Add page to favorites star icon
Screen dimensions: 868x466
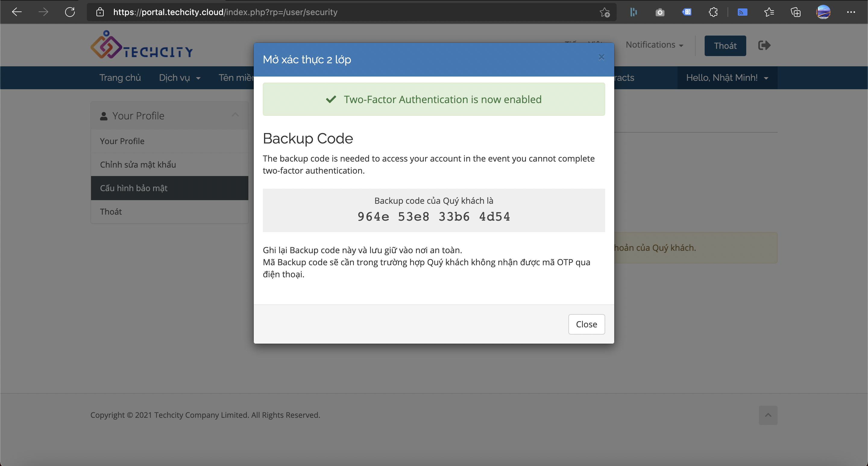[605, 12]
